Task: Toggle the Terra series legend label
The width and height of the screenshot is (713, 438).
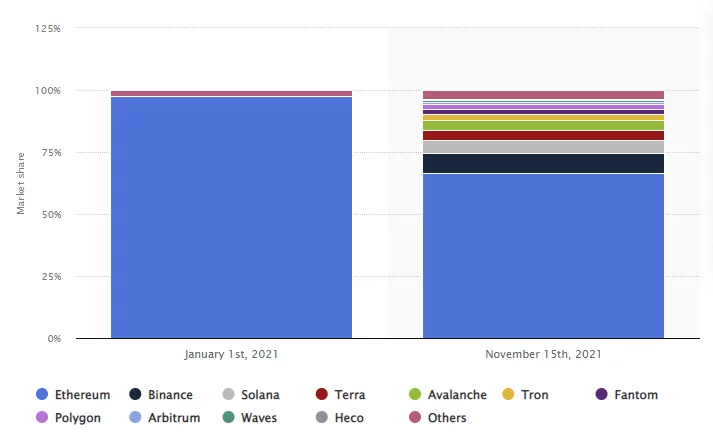Action: click(x=349, y=395)
